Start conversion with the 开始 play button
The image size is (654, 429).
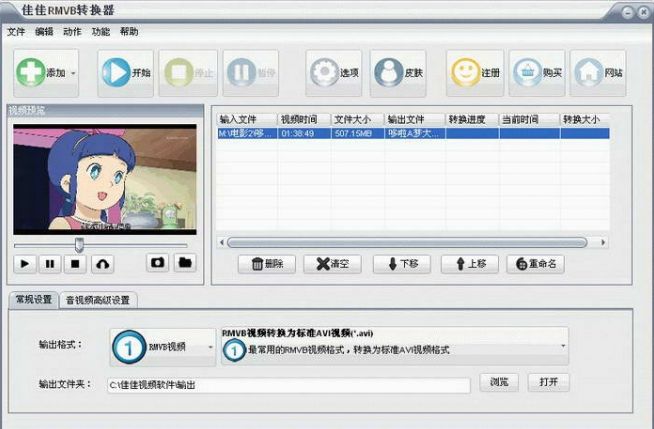(x=126, y=73)
